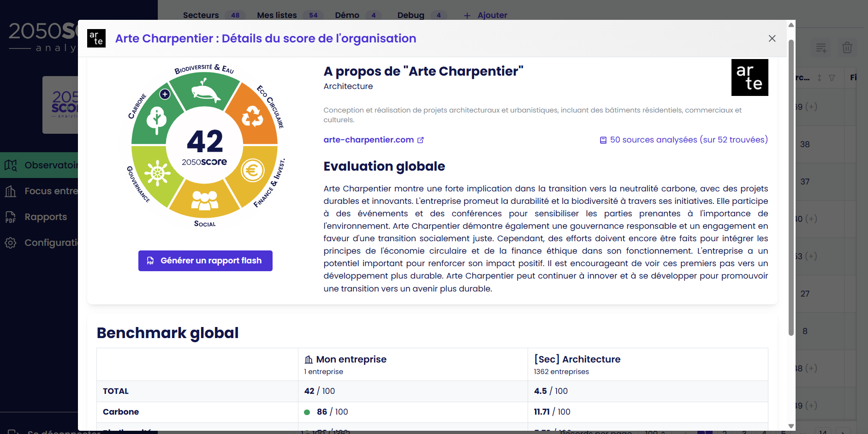868x434 pixels.
Task: Open the Debug tab
Action: coord(410,15)
